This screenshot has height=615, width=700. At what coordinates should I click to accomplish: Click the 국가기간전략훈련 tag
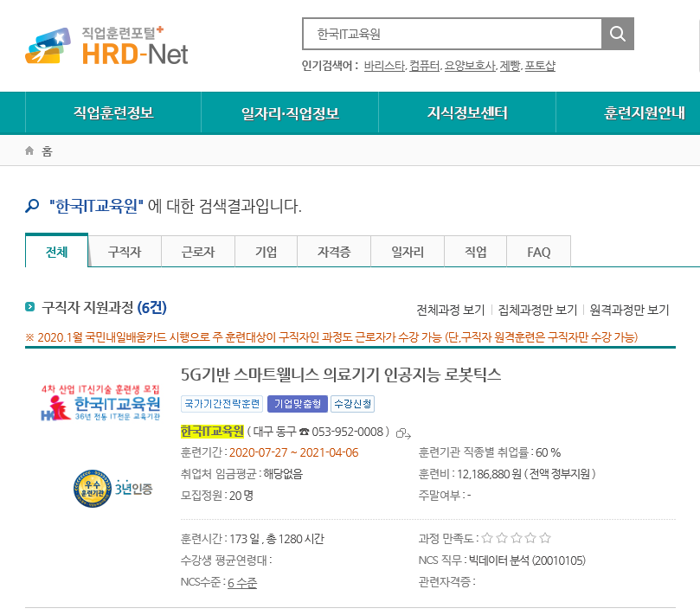click(222, 404)
